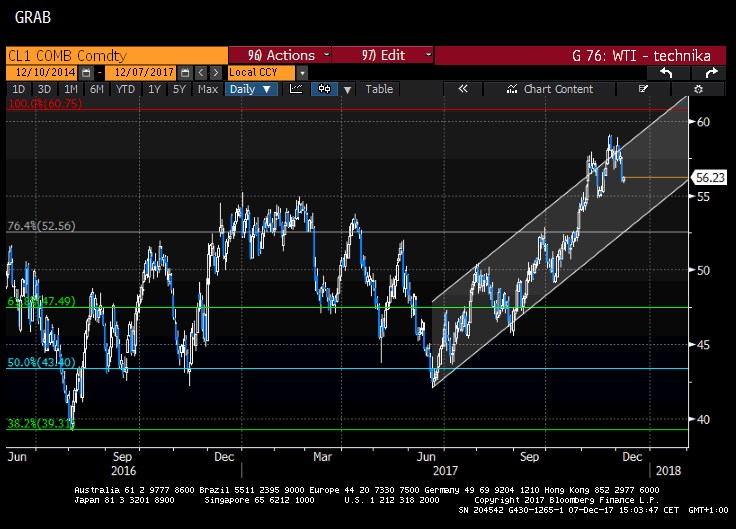This screenshot has height=529, width=736.
Task: Open 96) Actions menu
Action: click(x=280, y=55)
